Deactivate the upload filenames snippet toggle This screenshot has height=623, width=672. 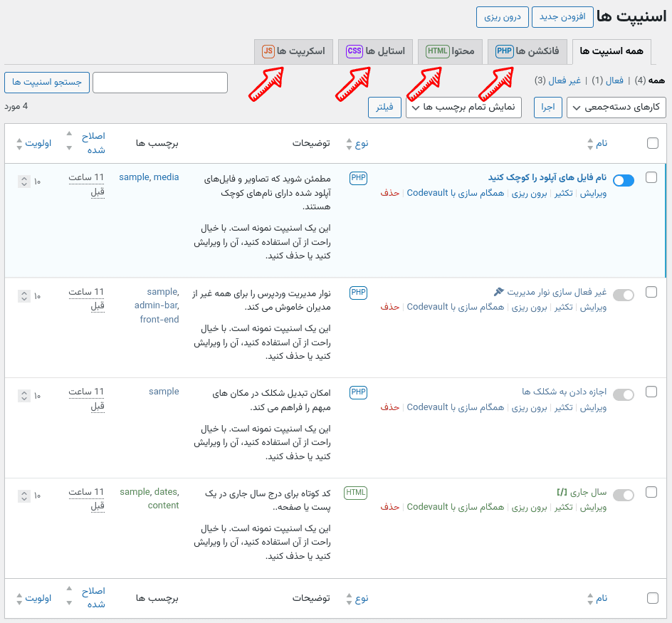[x=624, y=181]
